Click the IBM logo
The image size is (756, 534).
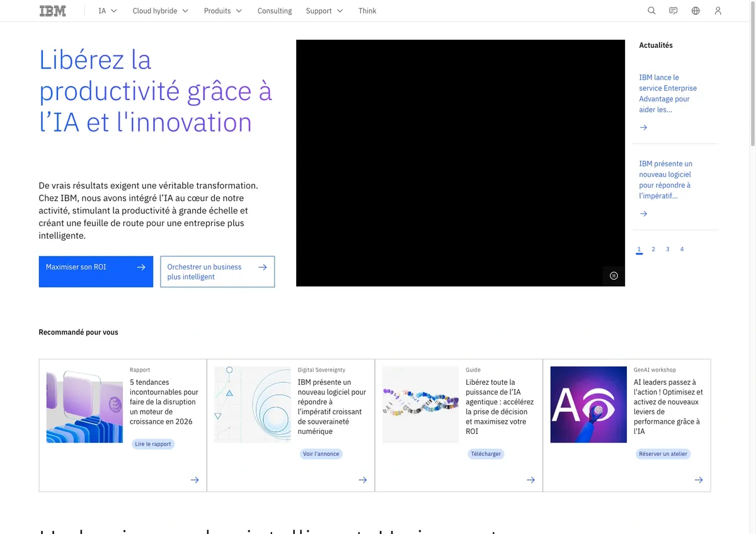52,11
